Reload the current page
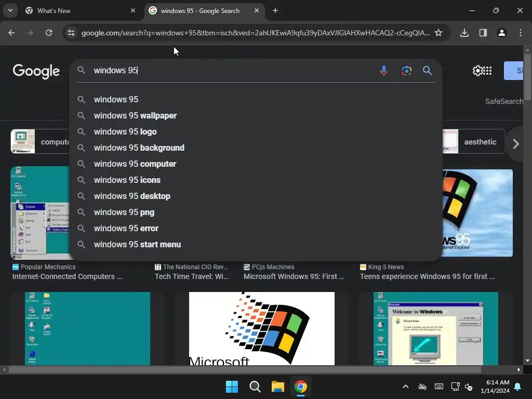Screen dimensions: 532x399 49,33
